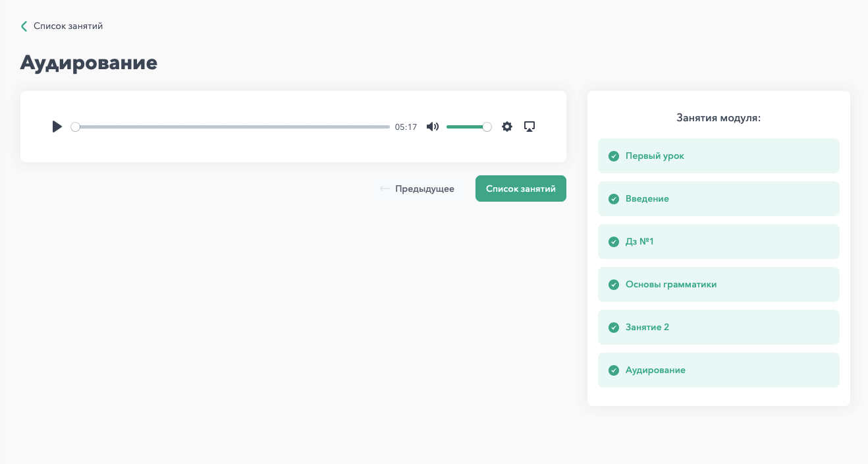
Task: Open the Дз №1 lesson
Action: click(719, 242)
